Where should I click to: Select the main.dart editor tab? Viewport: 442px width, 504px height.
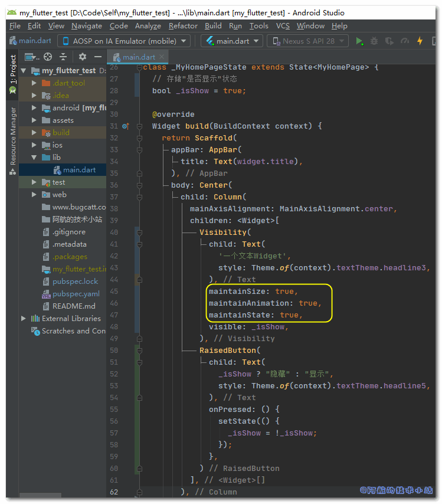tap(139, 57)
